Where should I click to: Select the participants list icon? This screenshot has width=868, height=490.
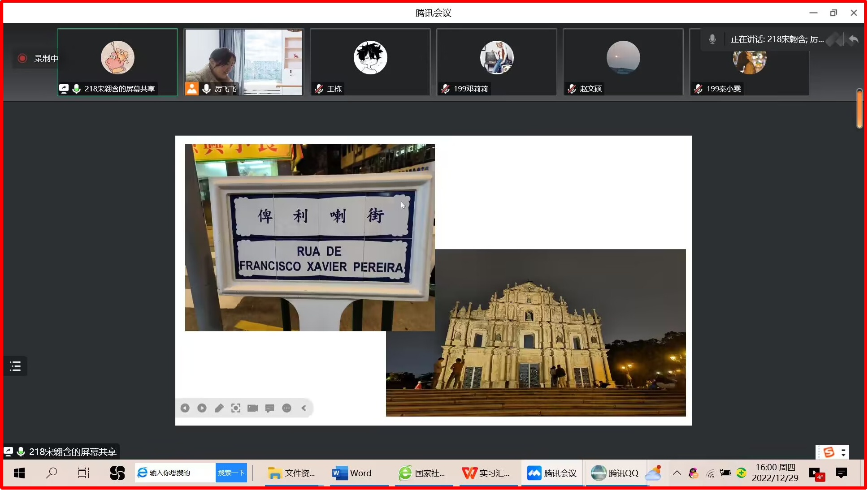coord(16,366)
